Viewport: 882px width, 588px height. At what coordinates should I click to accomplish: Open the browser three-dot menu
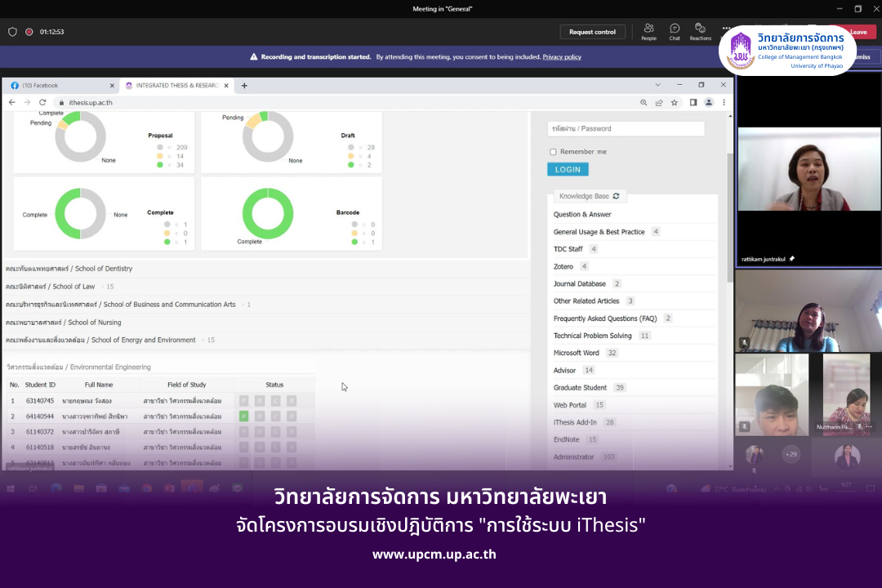pyautogui.click(x=724, y=102)
